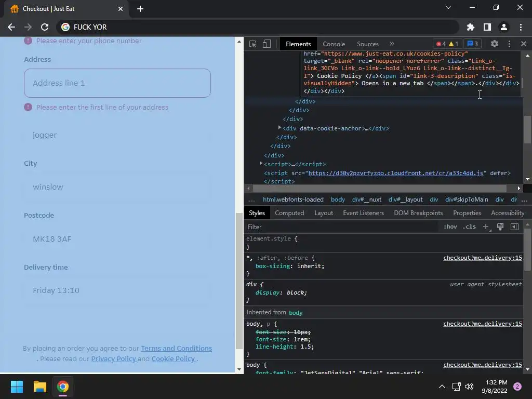This screenshot has height=399, width=532.
Task: Open the Layout tab
Action: (323, 213)
